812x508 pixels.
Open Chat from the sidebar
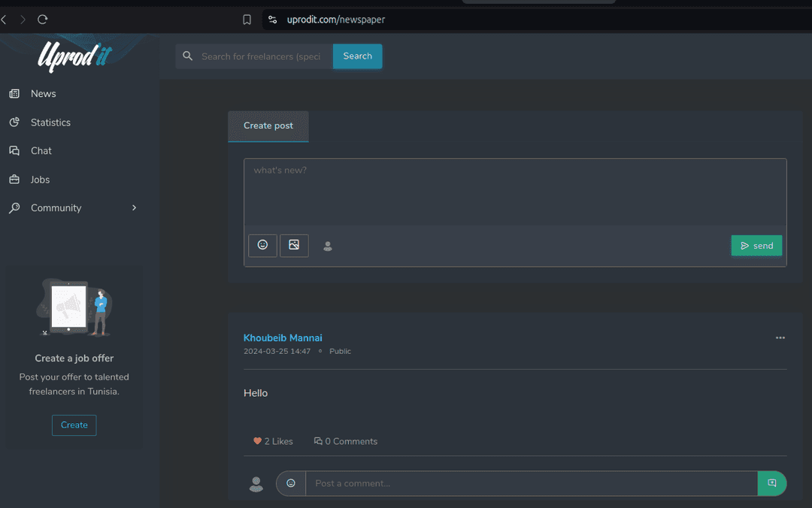pyautogui.click(x=41, y=151)
